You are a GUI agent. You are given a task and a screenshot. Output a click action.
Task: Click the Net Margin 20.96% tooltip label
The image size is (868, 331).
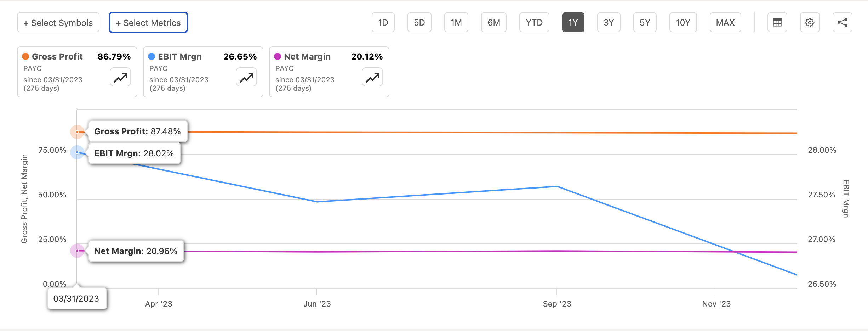point(136,251)
